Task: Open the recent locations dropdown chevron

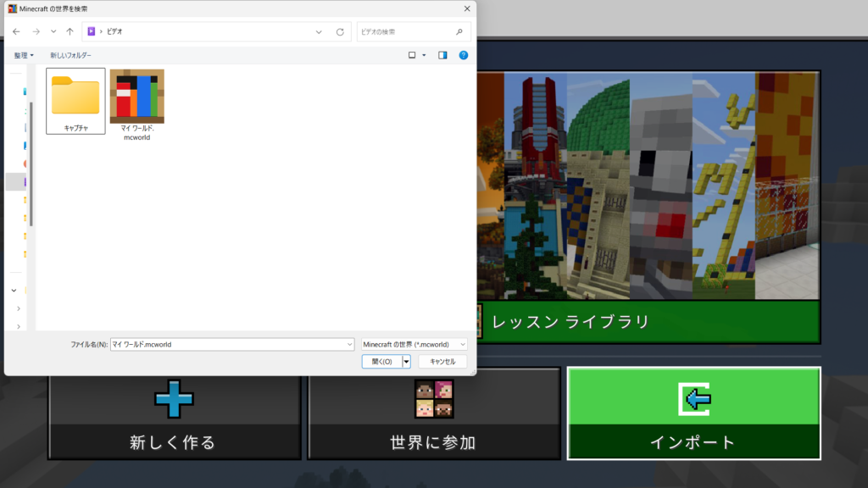Action: click(53, 31)
